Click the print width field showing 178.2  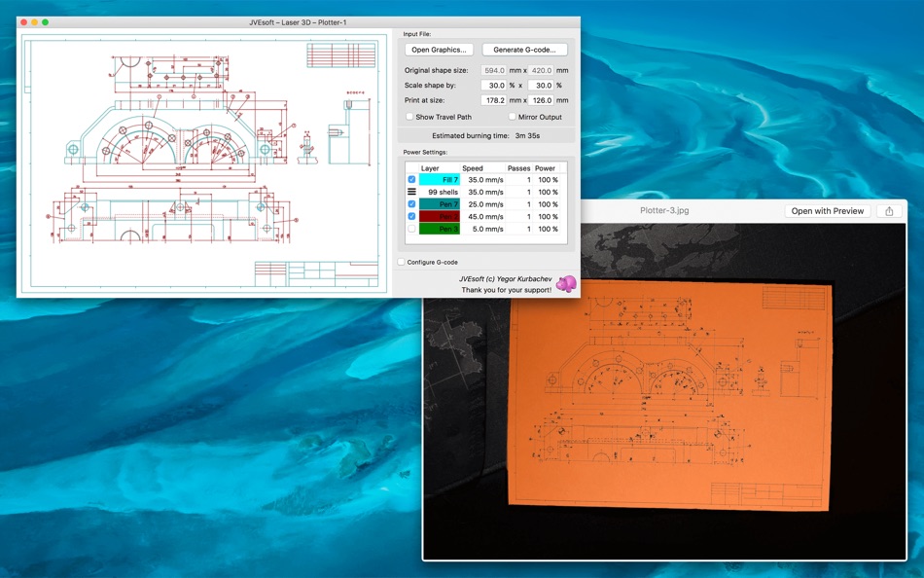tap(494, 100)
